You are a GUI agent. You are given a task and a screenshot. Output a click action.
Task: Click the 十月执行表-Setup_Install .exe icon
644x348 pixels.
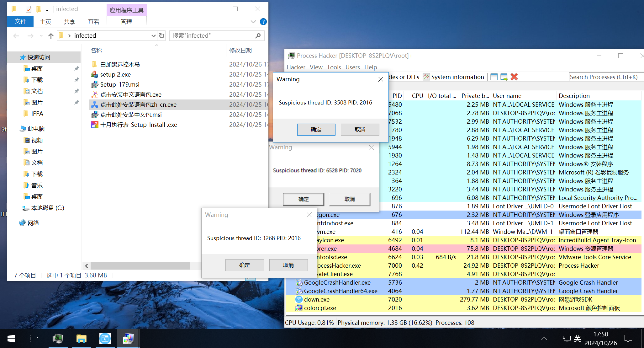click(94, 125)
